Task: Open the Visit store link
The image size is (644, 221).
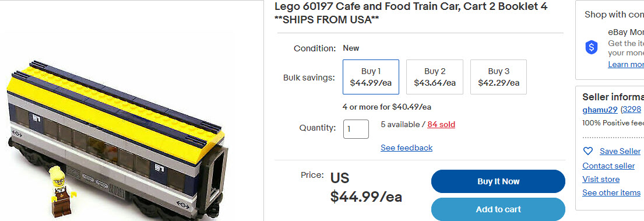Action: [x=601, y=179]
